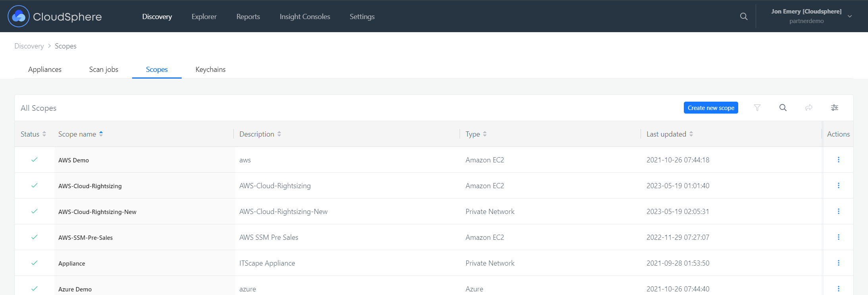Click 'AWS SSM Pre Sales' description cell
This screenshot has height=295, width=868.
point(269,237)
